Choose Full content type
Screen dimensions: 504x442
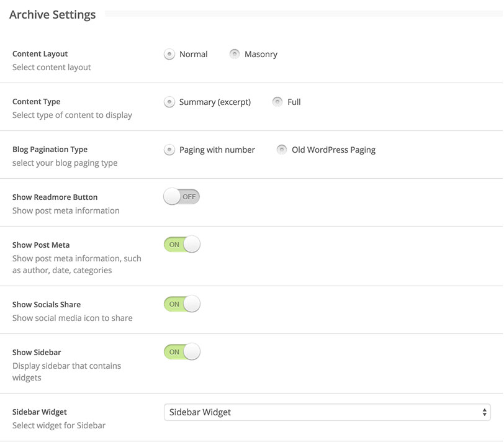coord(278,102)
